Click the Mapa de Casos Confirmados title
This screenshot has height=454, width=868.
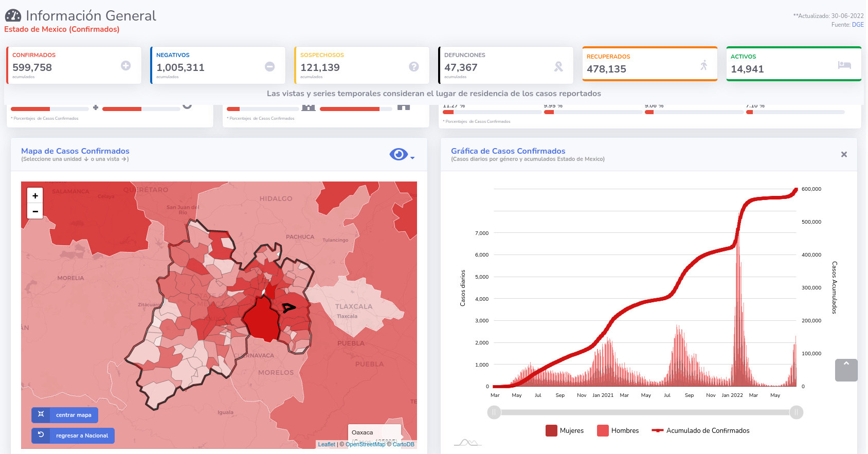[75, 151]
